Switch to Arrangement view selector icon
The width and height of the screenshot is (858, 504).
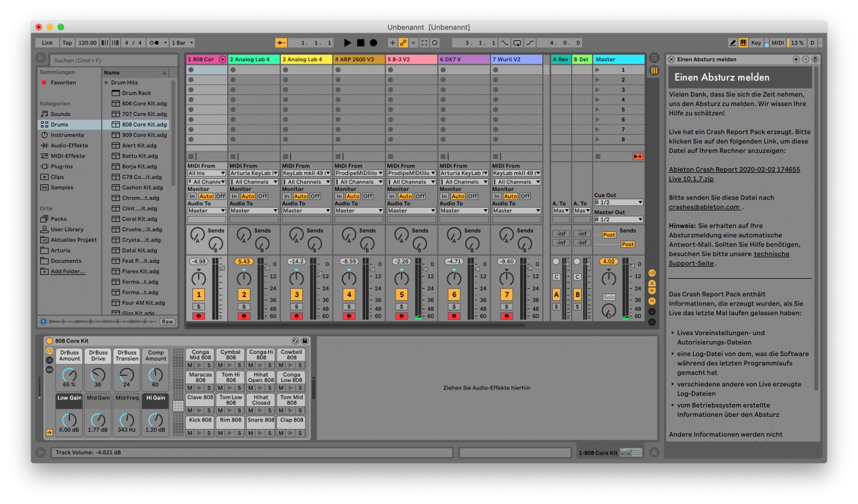coord(654,58)
